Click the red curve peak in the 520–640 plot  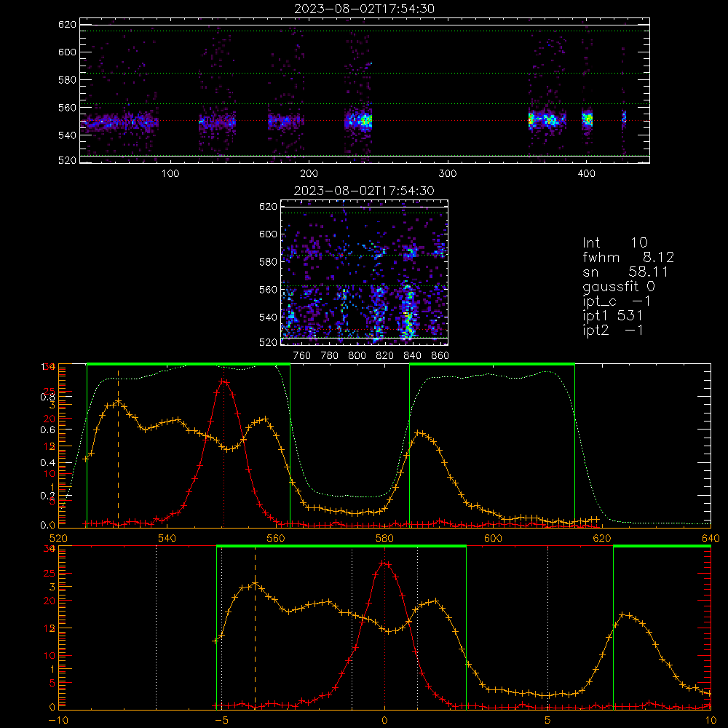pos(224,381)
